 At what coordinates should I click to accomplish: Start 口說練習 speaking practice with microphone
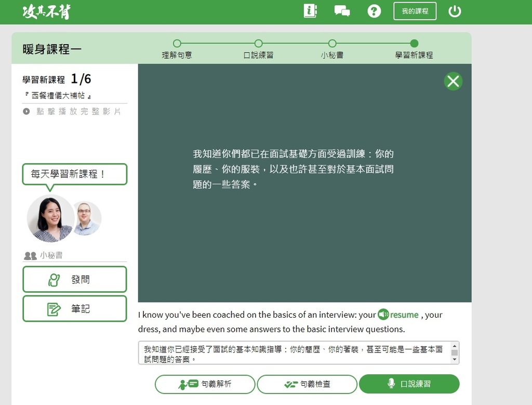tap(409, 384)
